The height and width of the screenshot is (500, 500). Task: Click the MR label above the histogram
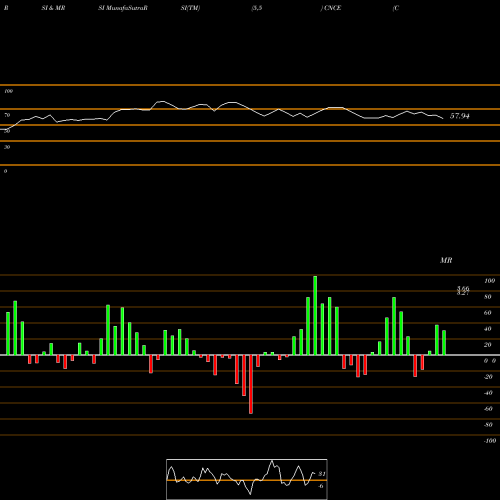pos(446,260)
